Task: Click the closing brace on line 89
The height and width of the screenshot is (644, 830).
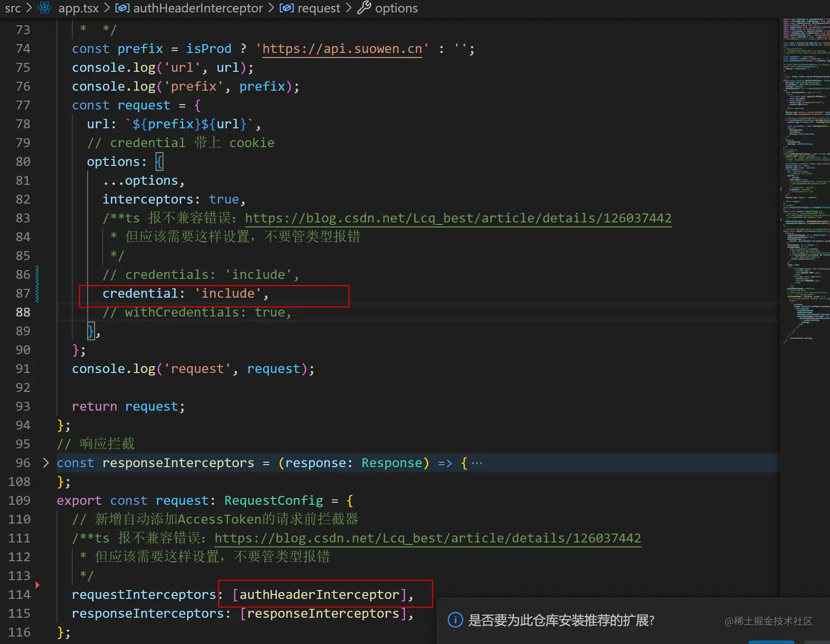Action: coord(91,331)
